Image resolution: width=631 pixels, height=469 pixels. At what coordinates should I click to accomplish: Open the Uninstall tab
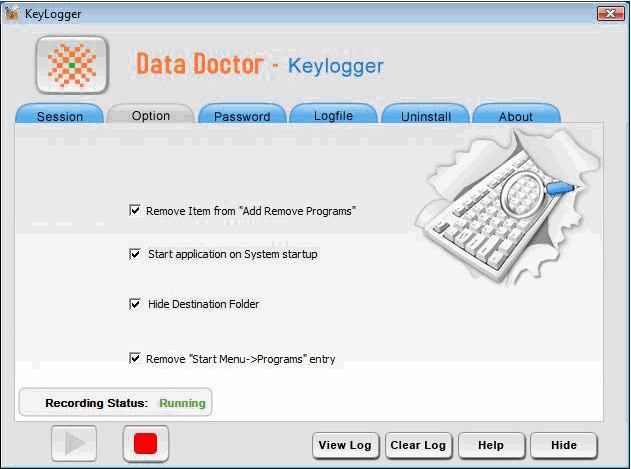[425, 116]
